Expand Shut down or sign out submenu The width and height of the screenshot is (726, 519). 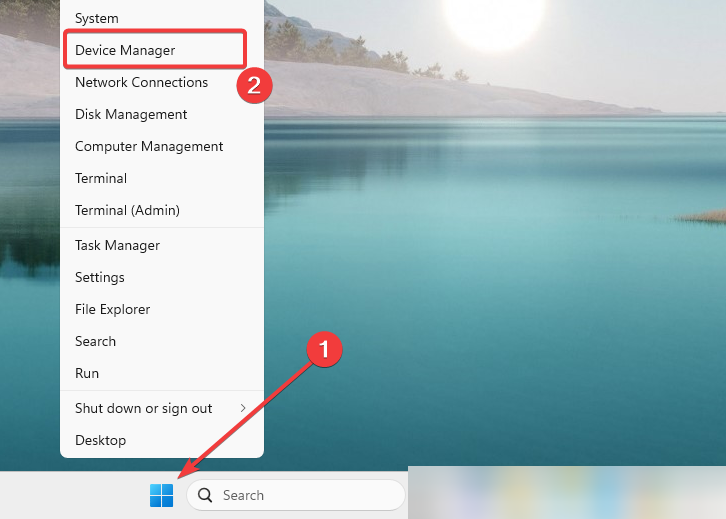[162, 408]
